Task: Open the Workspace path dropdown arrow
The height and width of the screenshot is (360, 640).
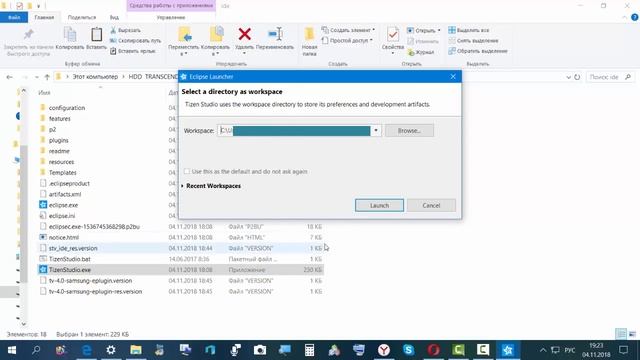Action: coord(376,131)
